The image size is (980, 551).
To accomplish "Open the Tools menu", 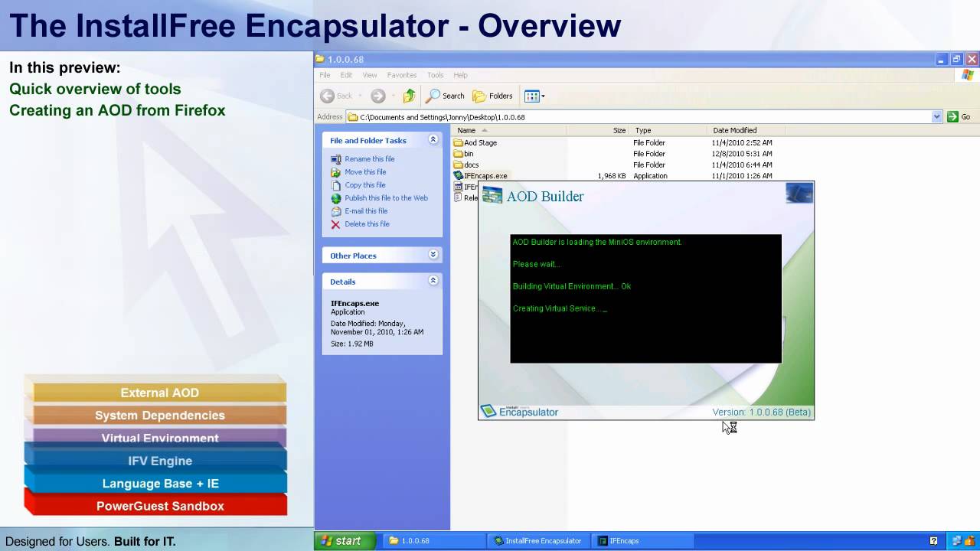I will 436,75.
